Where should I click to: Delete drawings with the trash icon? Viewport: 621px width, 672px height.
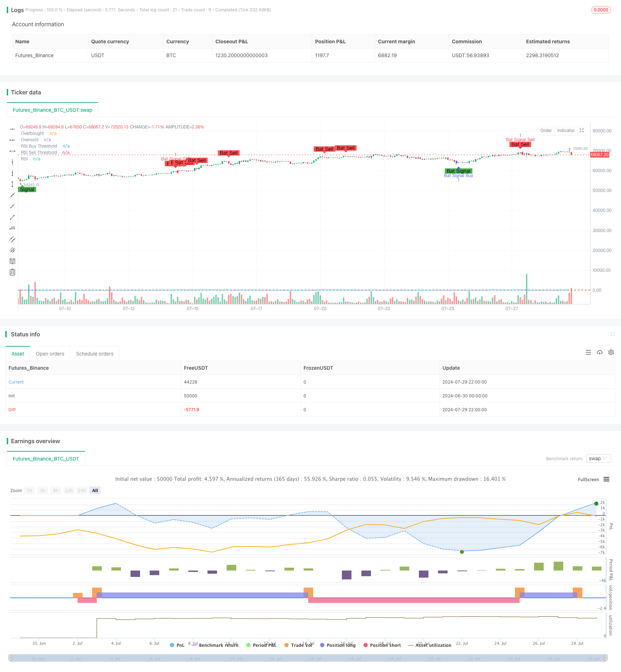[x=12, y=272]
